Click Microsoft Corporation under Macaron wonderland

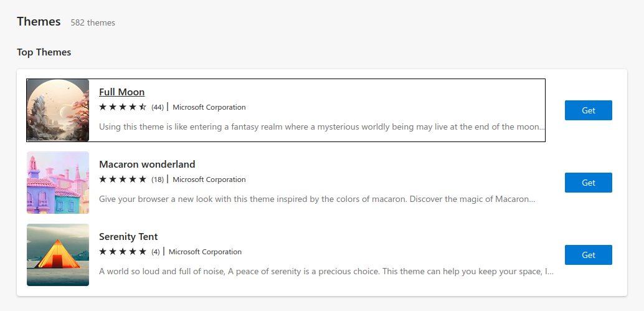pyautogui.click(x=209, y=179)
